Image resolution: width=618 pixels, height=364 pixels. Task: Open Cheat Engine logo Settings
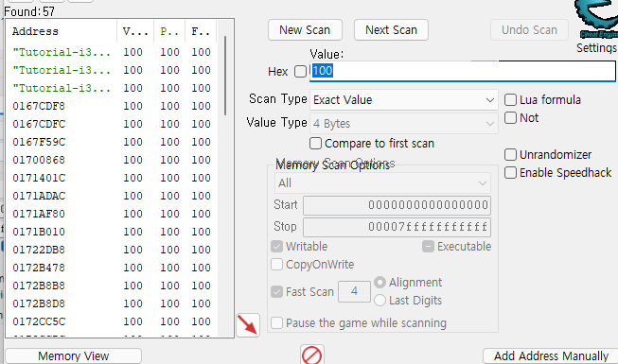tap(596, 26)
